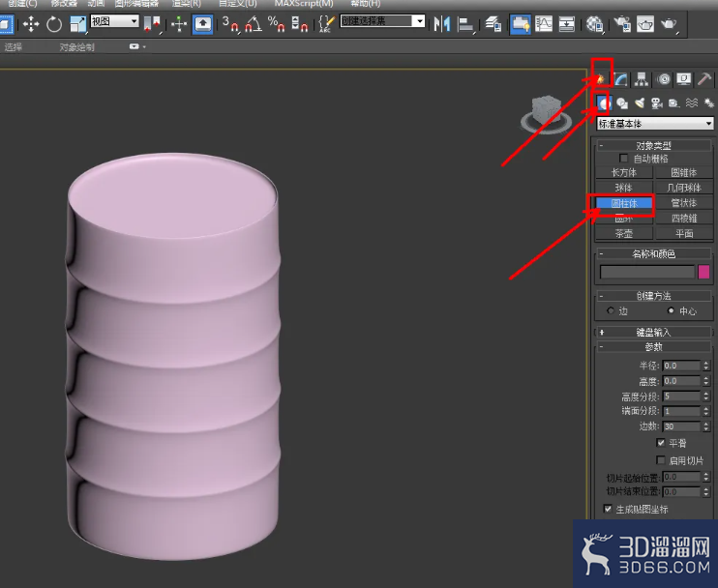Expand the 键盘输入 rollout
Image resolution: width=718 pixels, height=588 pixels.
point(653,333)
